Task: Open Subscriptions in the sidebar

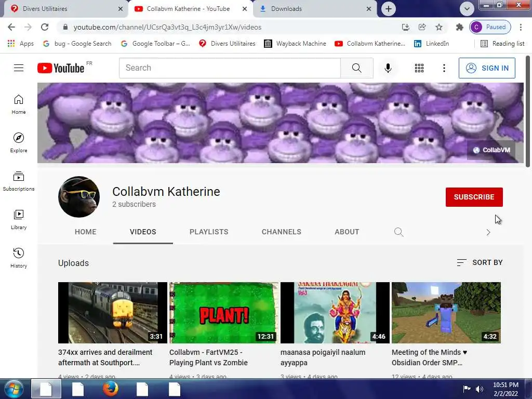Action: coord(19,181)
